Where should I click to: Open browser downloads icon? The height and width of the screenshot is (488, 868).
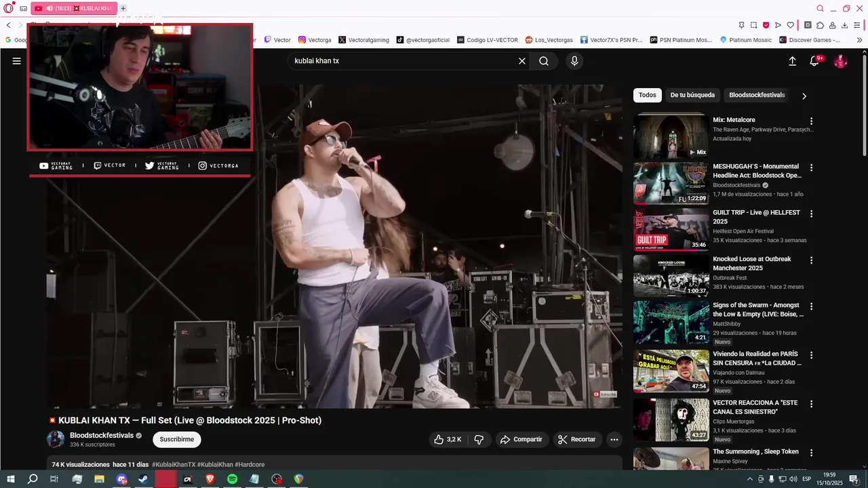tap(844, 25)
